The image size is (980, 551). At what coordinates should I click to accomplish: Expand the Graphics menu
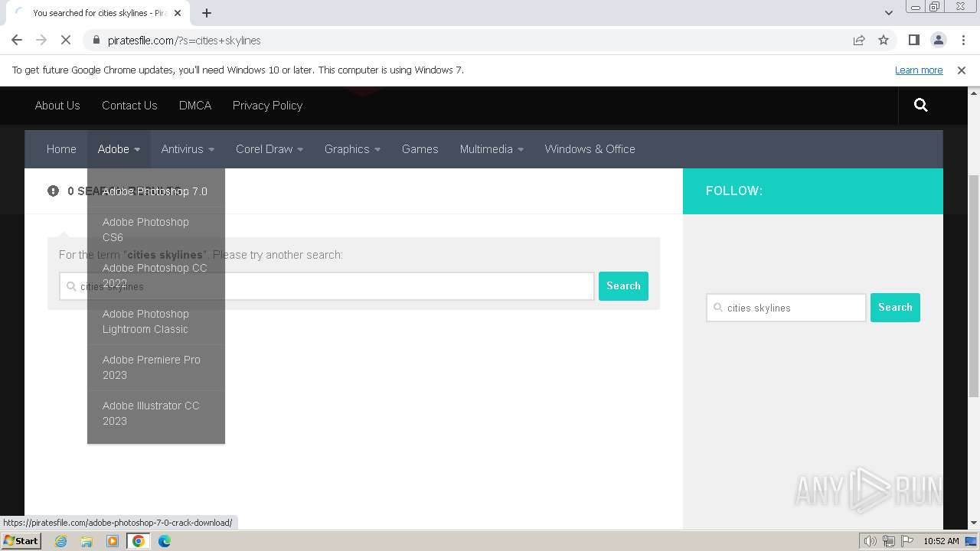(352, 149)
